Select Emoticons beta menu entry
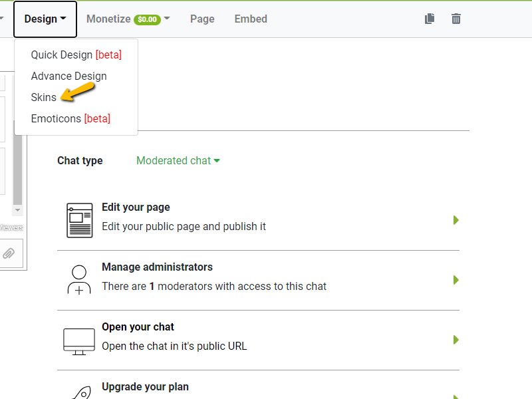The width and height of the screenshot is (532, 399). 70,118
